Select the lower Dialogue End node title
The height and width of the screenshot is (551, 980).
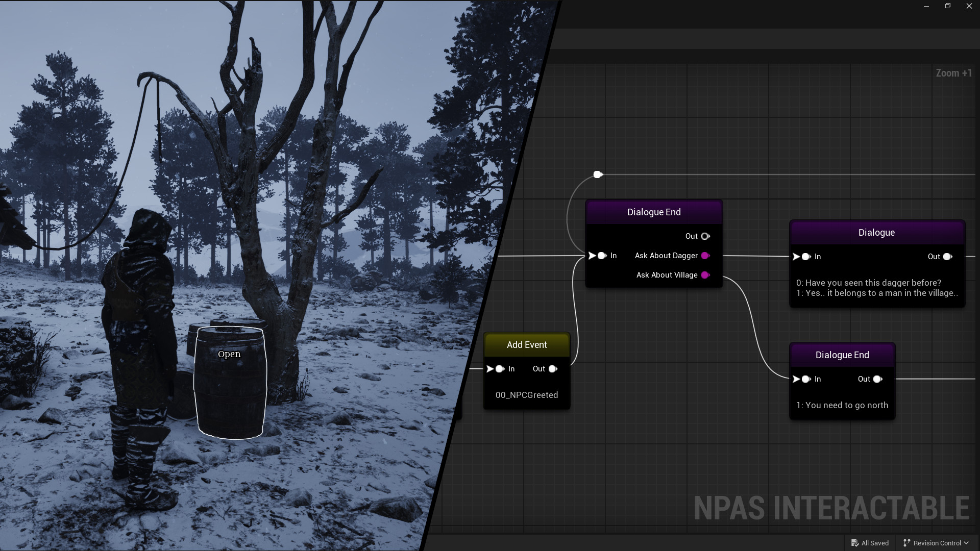(x=842, y=355)
